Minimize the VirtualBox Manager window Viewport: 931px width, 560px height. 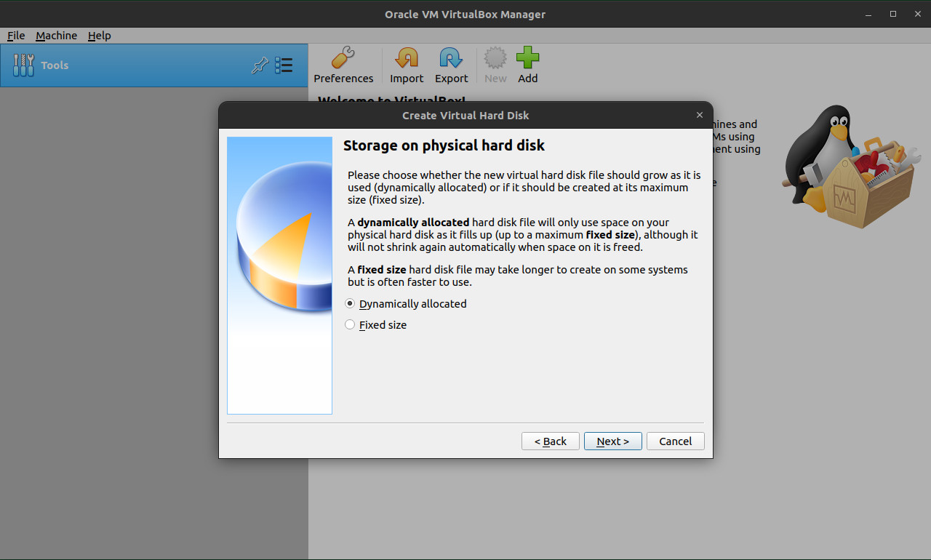[x=868, y=14]
